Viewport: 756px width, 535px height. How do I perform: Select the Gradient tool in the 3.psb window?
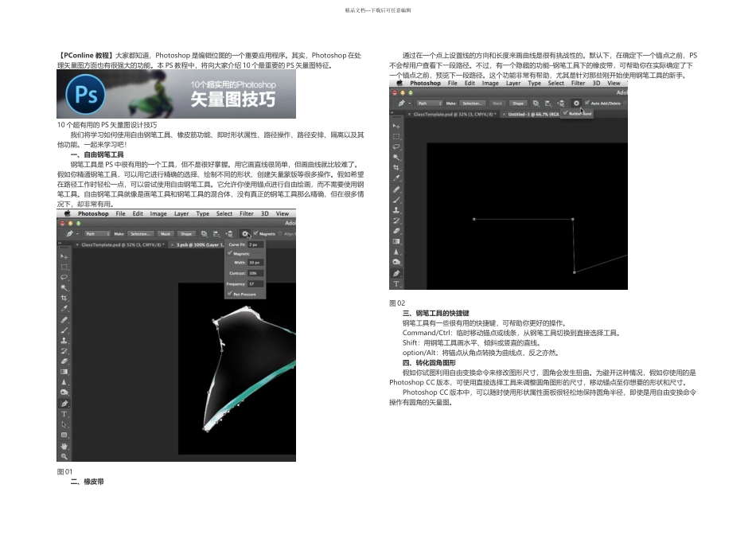[x=64, y=372]
